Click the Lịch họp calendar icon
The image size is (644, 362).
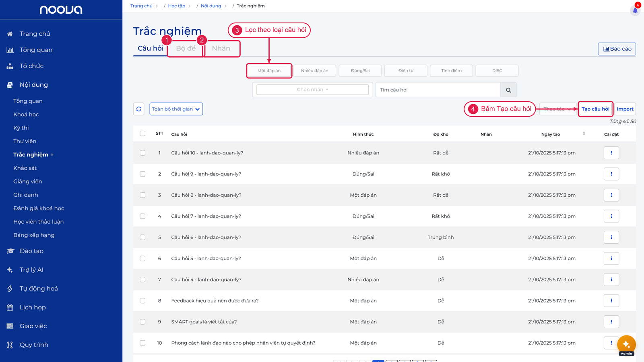point(10,307)
